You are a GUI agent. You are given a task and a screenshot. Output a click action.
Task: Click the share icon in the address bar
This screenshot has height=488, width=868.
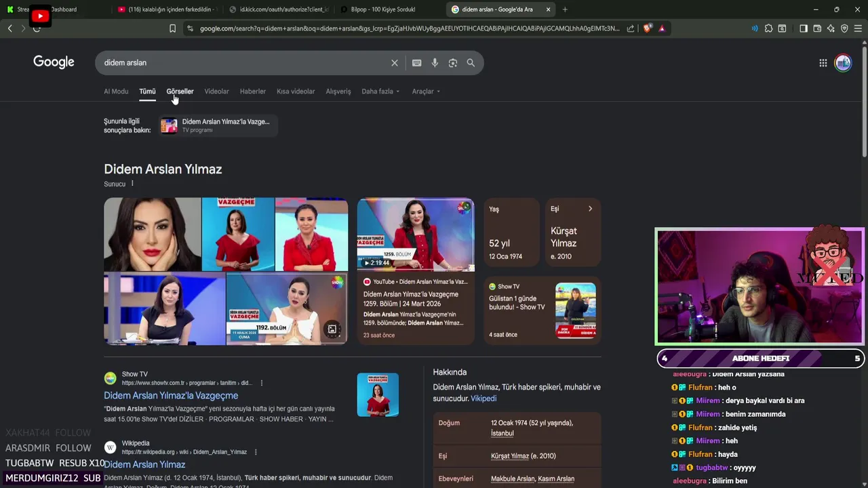coord(631,28)
